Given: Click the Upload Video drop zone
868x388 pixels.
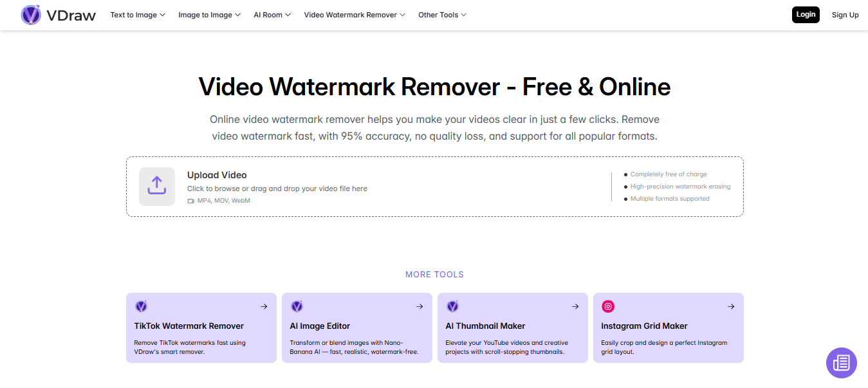Looking at the screenshot, I should click(386, 187).
